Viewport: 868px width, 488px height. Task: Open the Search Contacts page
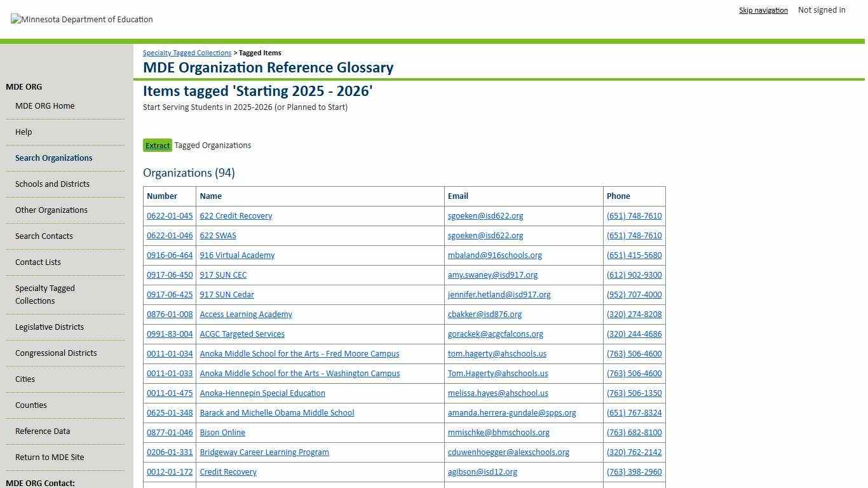44,236
